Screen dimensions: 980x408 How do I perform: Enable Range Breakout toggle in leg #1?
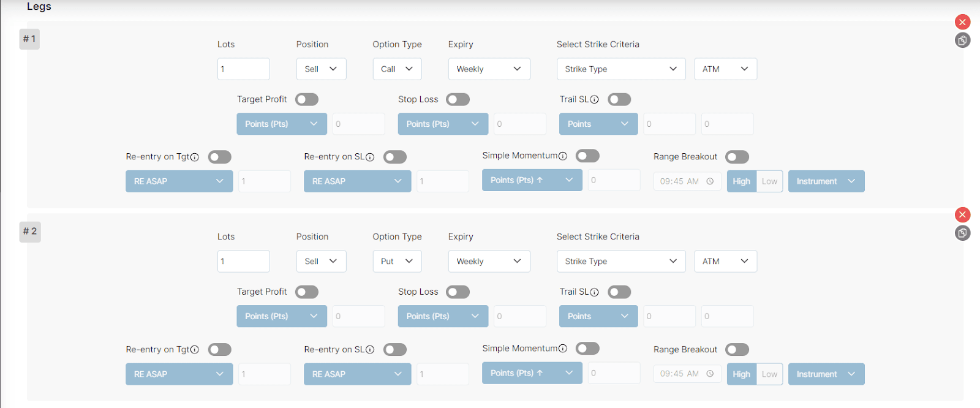tap(737, 157)
